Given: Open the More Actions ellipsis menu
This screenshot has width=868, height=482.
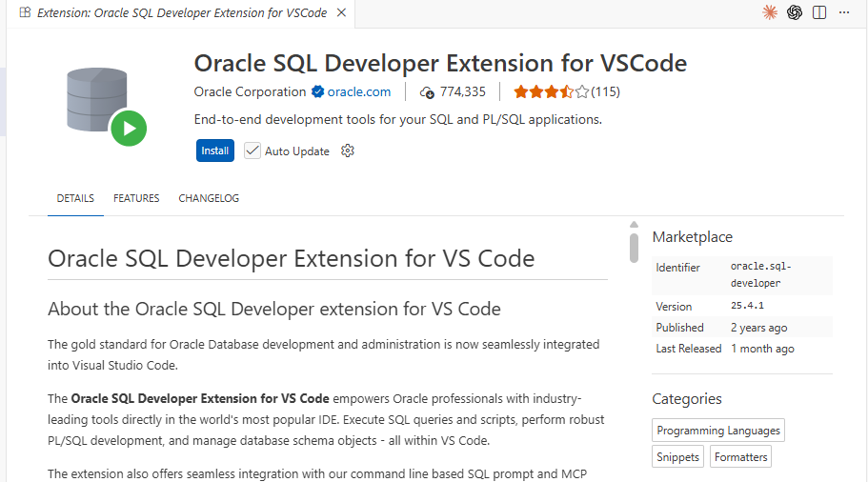Looking at the screenshot, I should click(843, 12).
